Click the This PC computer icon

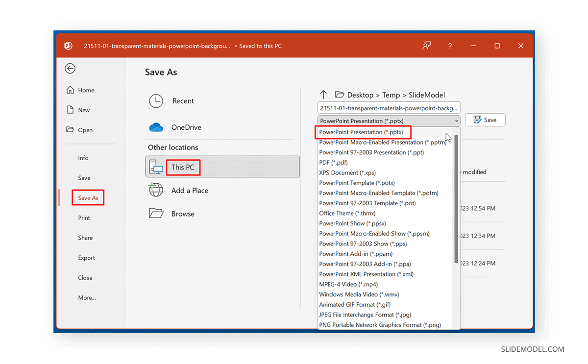pos(156,167)
